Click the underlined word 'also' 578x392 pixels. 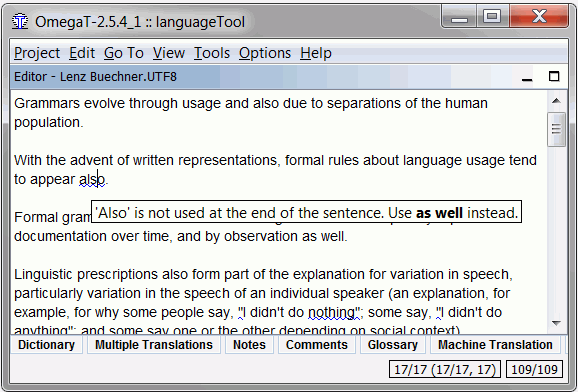pyautogui.click(x=92, y=180)
